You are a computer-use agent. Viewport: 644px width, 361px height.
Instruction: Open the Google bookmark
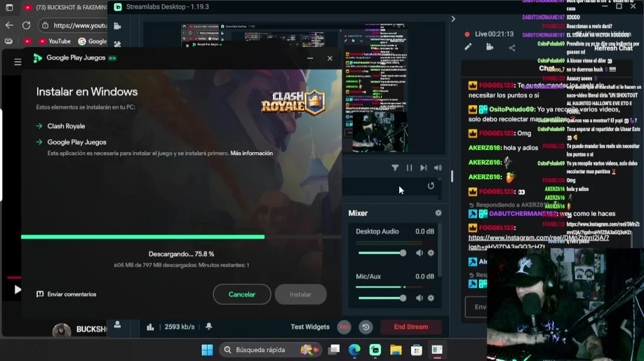[93, 41]
